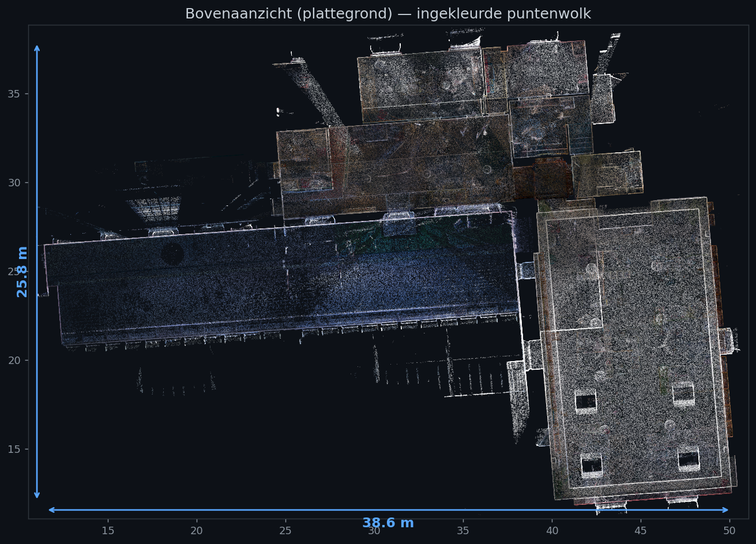This screenshot has width=756, height=544.
Task: Click x-axis tick label 35
Action: click(x=464, y=531)
